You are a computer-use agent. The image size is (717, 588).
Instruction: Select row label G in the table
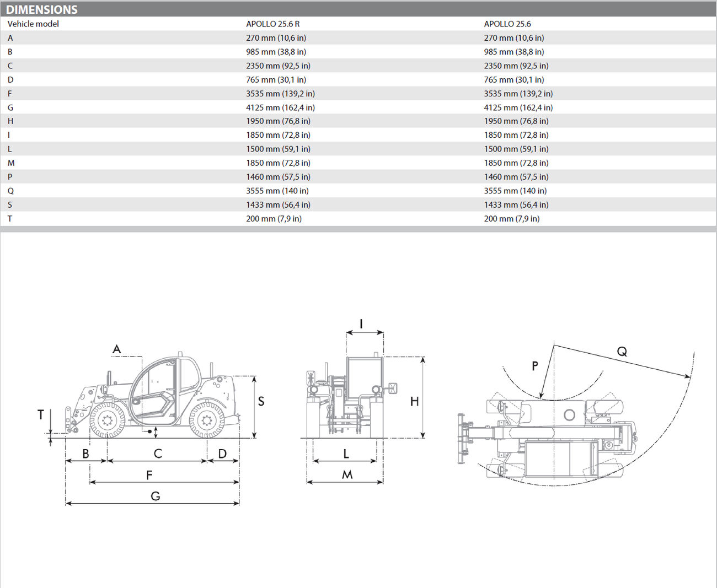(10, 107)
